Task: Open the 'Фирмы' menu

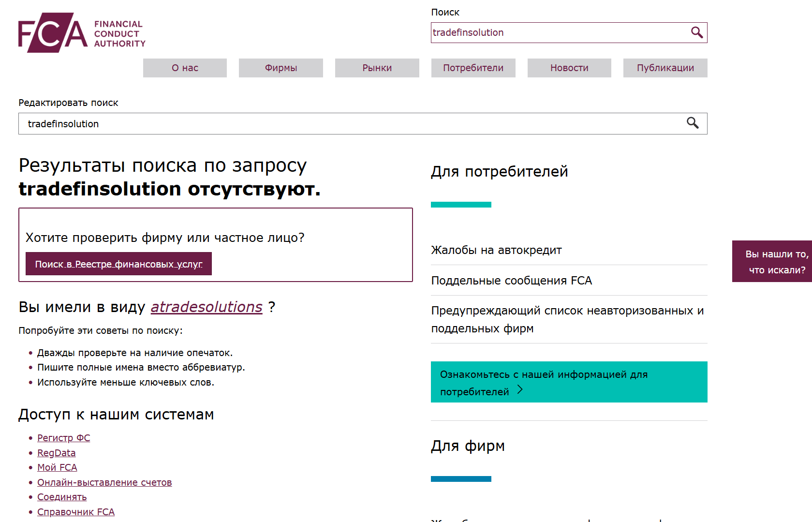Action: 281,68
